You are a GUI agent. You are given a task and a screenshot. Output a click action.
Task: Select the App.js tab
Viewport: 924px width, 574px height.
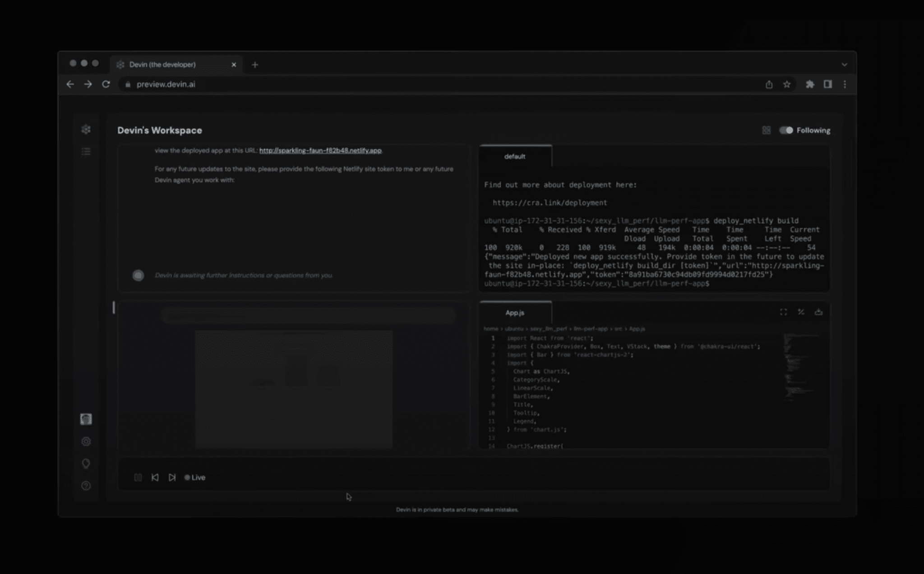click(515, 312)
